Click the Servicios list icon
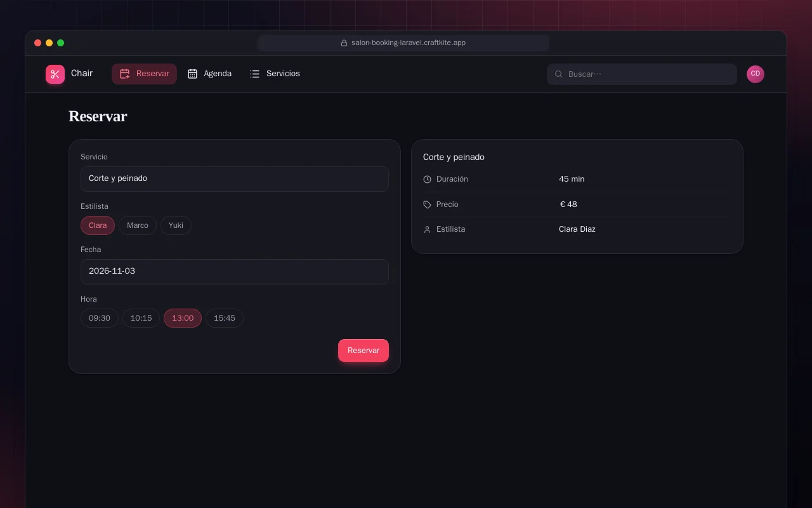Viewport: 812px width, 508px height. coord(255,74)
